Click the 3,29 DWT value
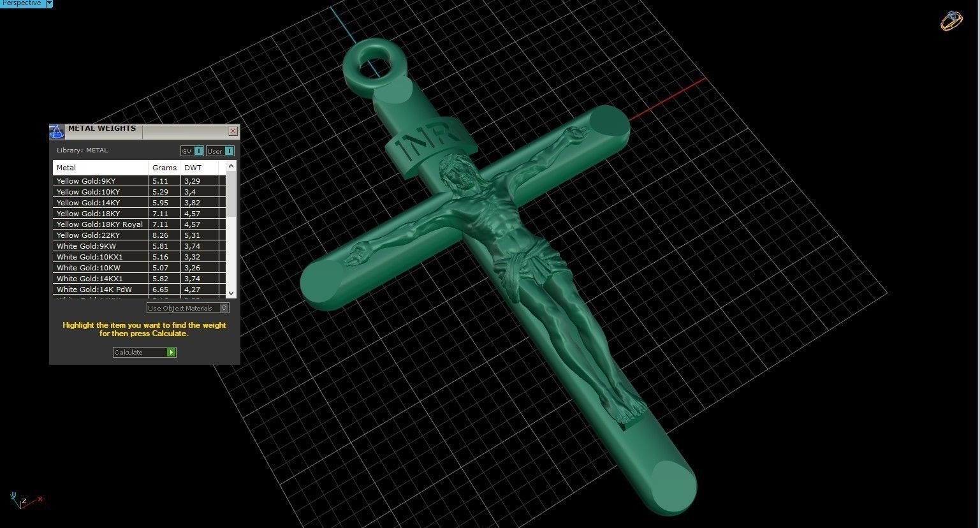Screen dimensions: 980x528 click(x=192, y=181)
